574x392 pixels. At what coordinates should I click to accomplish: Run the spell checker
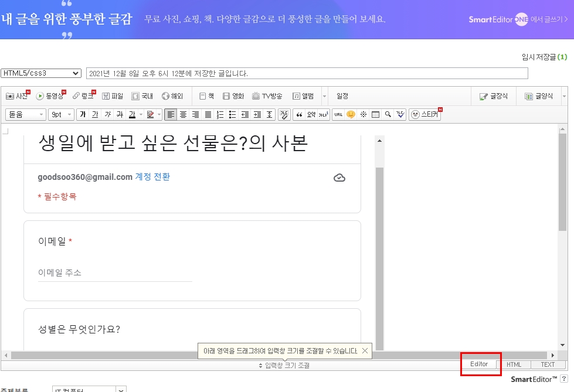click(x=400, y=115)
